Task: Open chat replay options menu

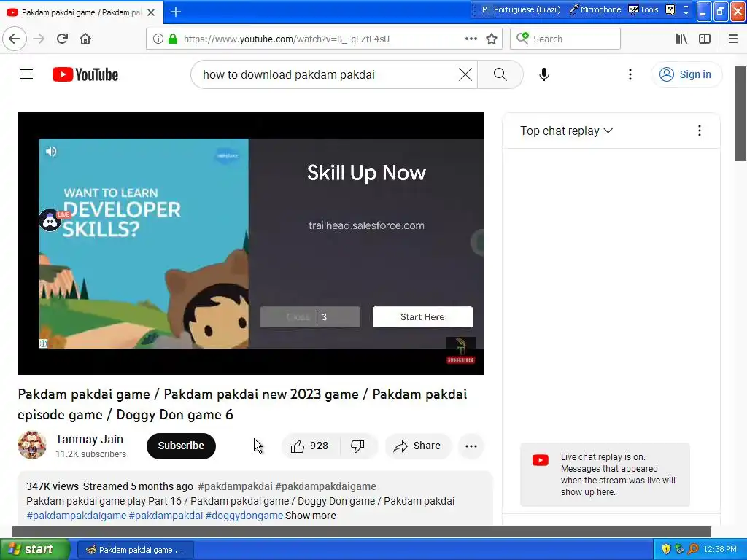Action: (x=699, y=131)
